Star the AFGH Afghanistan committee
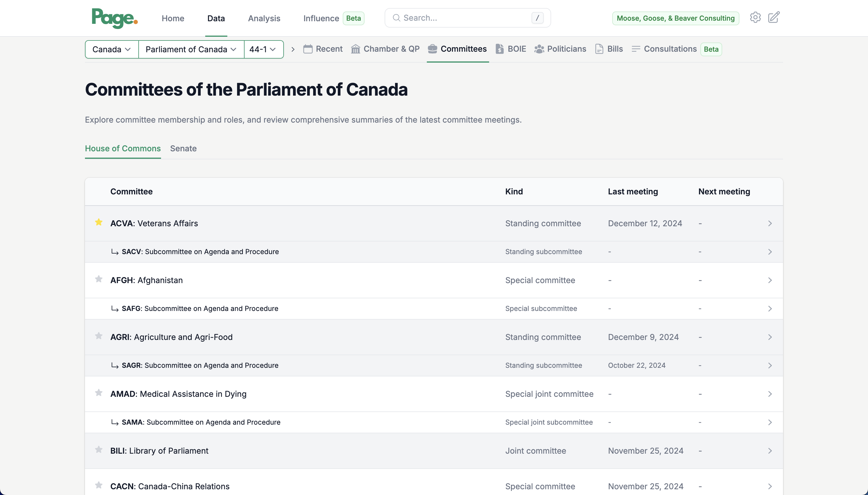868x495 pixels. [98, 279]
